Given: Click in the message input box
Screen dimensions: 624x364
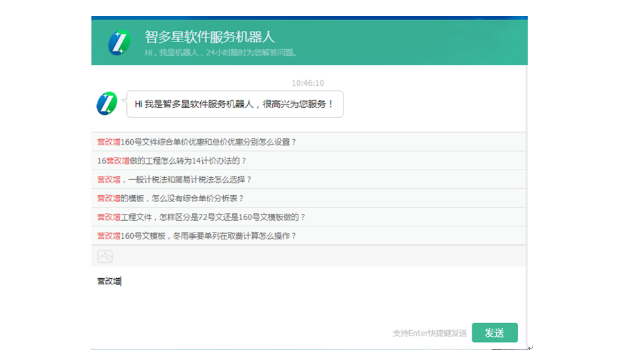Looking at the screenshot, I should click(308, 298).
